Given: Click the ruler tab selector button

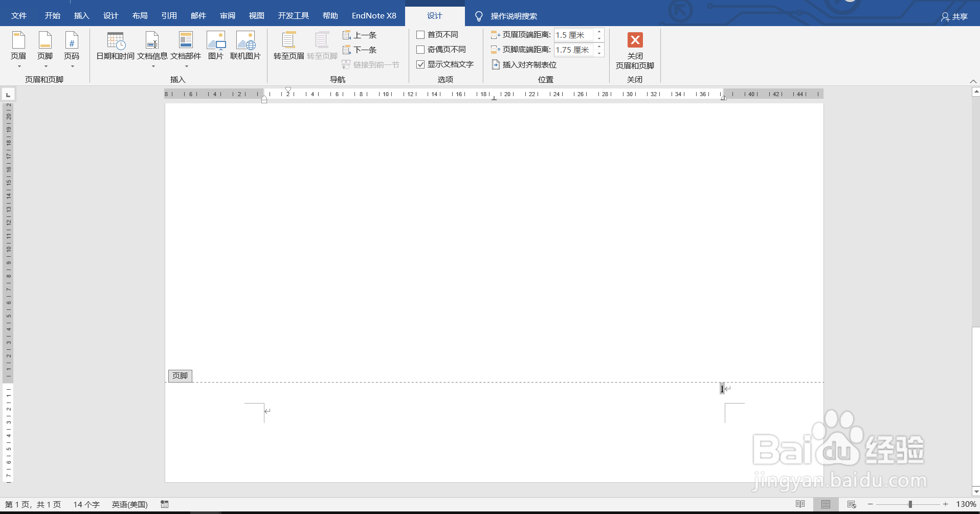Looking at the screenshot, I should coord(8,95).
